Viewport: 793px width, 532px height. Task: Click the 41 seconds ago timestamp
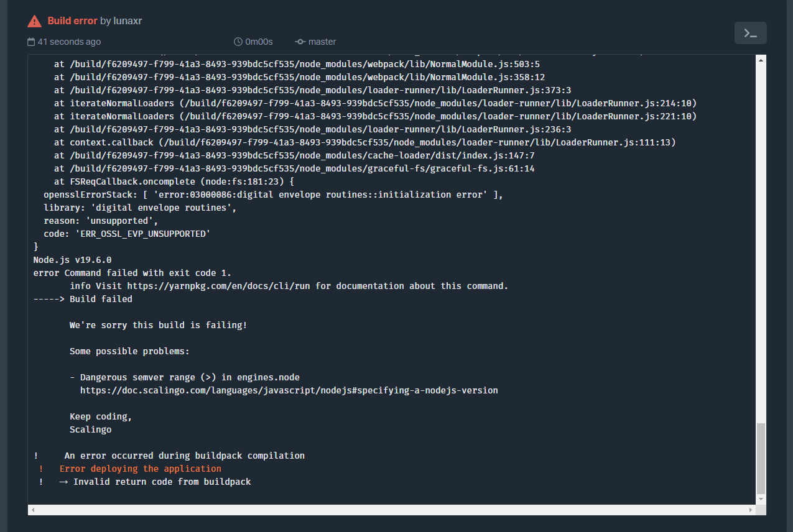tap(69, 42)
